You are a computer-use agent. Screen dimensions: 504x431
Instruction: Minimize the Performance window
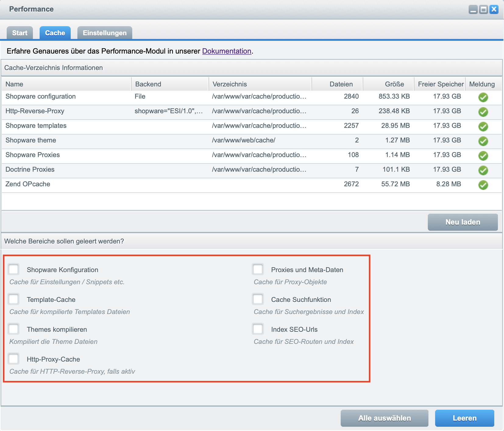tap(473, 9)
